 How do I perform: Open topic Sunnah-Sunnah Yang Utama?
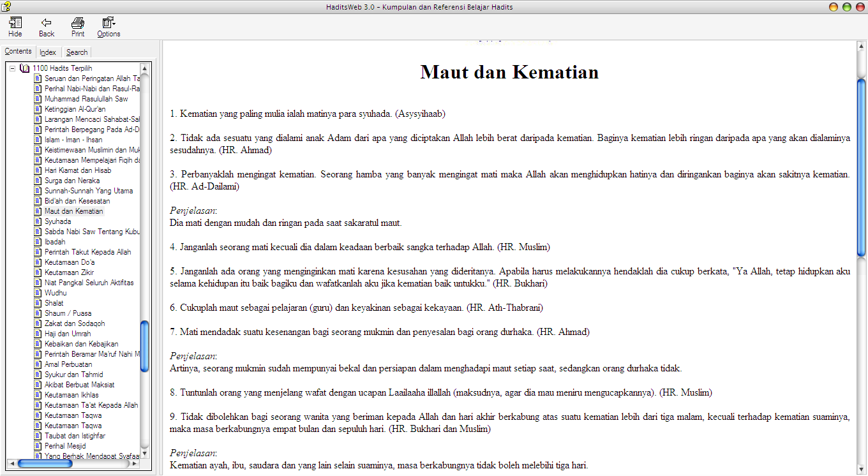click(x=89, y=191)
